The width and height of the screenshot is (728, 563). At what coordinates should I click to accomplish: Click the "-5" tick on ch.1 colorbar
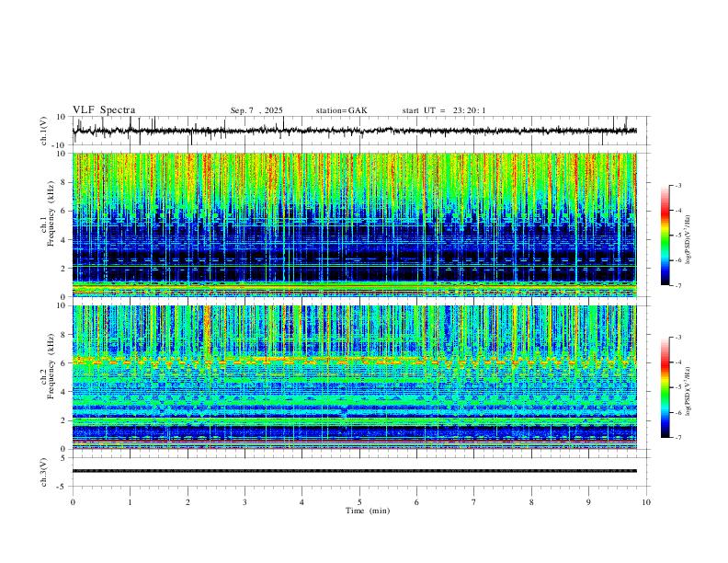tap(678, 236)
